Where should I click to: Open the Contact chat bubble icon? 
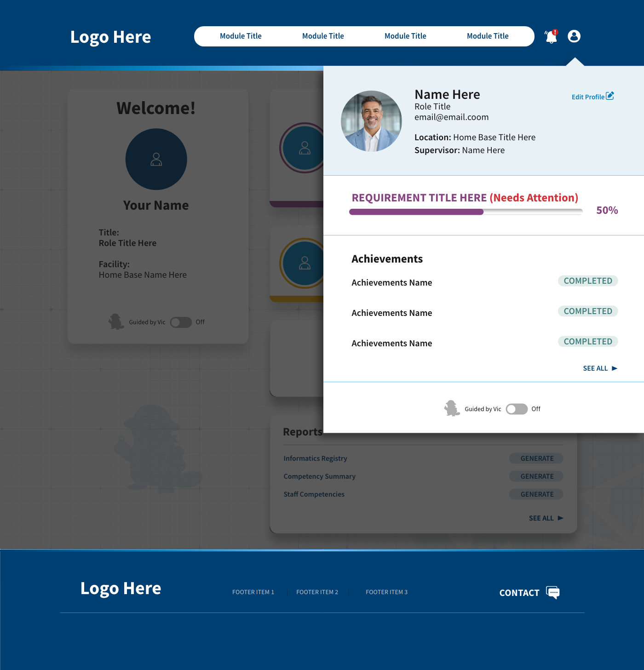click(x=552, y=593)
